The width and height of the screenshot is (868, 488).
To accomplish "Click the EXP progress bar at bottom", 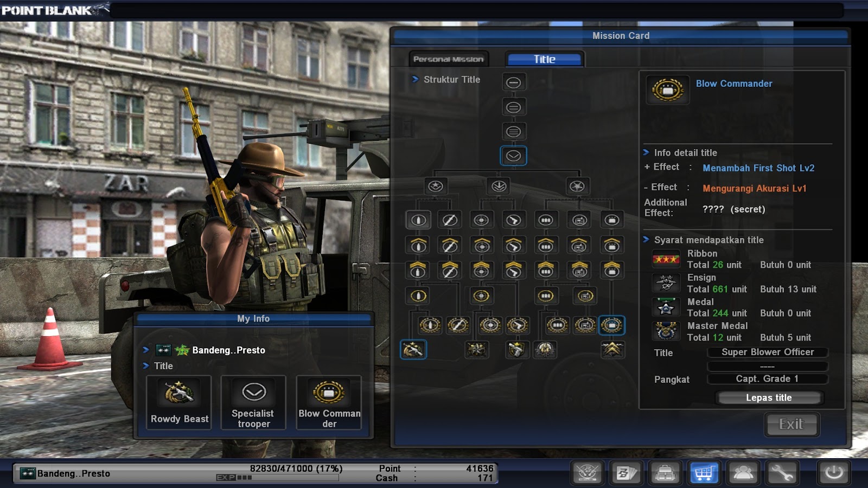I will coord(277,478).
